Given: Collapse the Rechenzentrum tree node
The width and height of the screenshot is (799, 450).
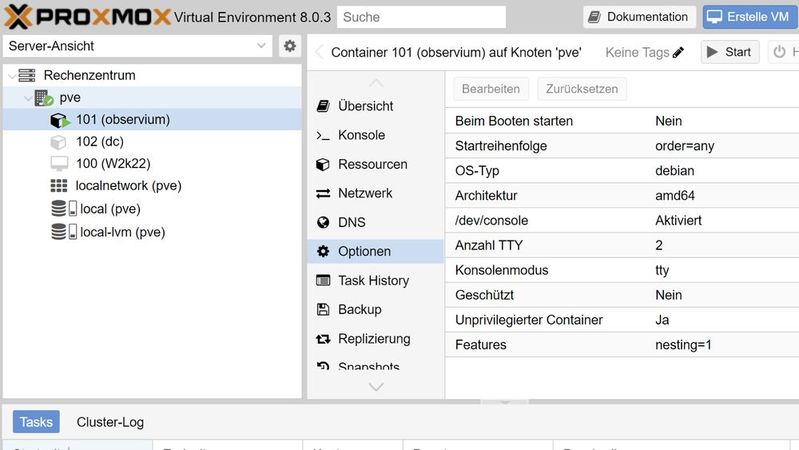Looking at the screenshot, I should (9, 76).
